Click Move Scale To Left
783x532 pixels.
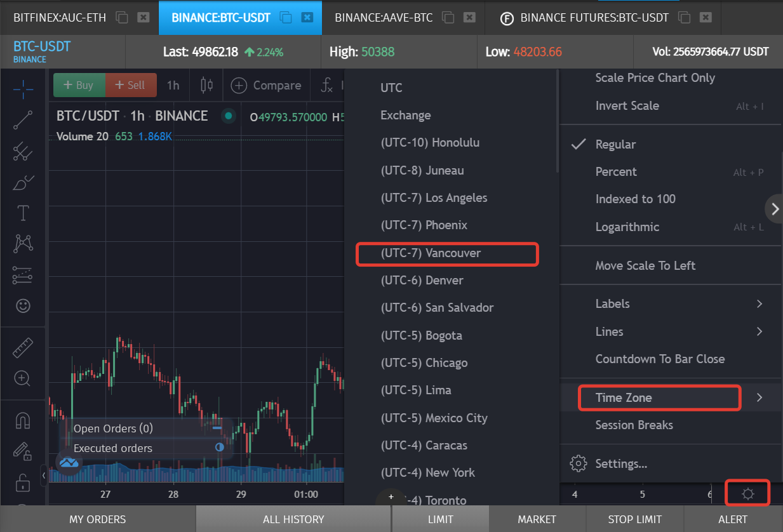click(670, 265)
